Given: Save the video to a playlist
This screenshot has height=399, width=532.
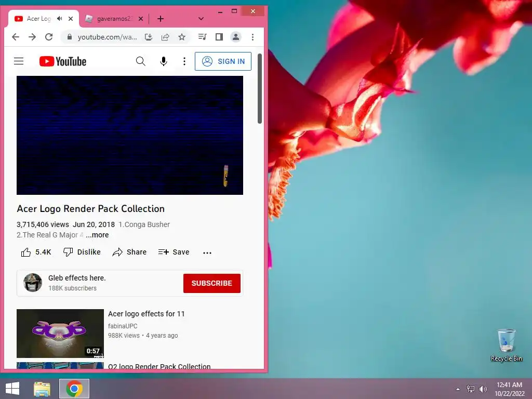Looking at the screenshot, I should click(174, 252).
